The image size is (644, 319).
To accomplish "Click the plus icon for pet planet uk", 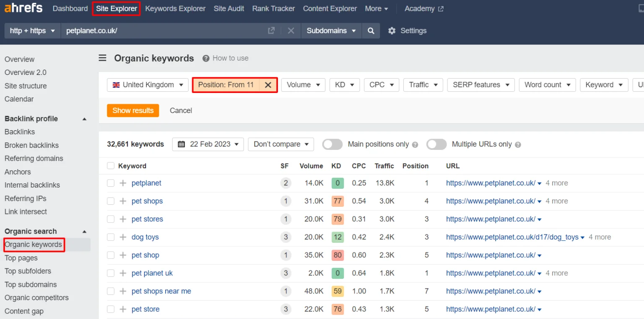I will tap(123, 273).
